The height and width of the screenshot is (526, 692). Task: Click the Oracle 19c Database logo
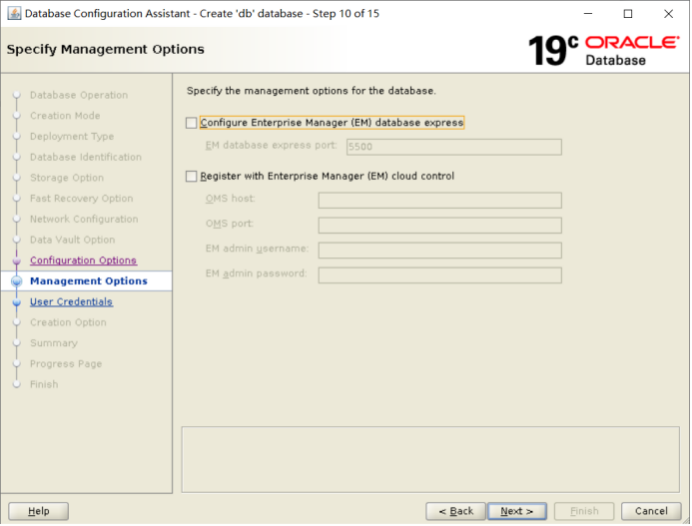pyautogui.click(x=604, y=50)
